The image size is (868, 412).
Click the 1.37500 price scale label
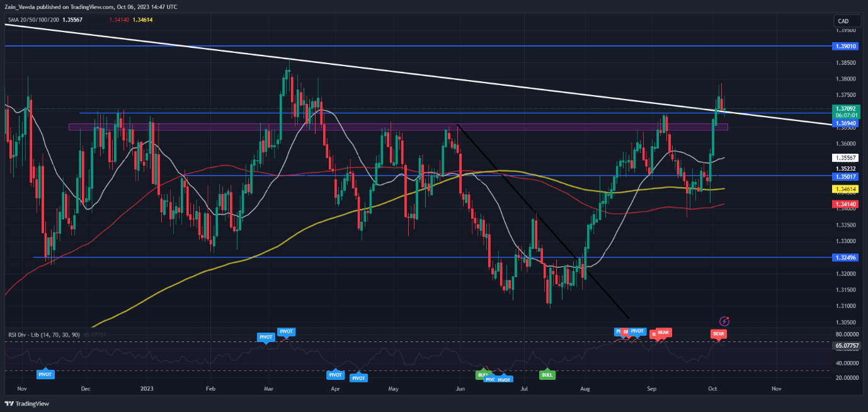[845, 95]
